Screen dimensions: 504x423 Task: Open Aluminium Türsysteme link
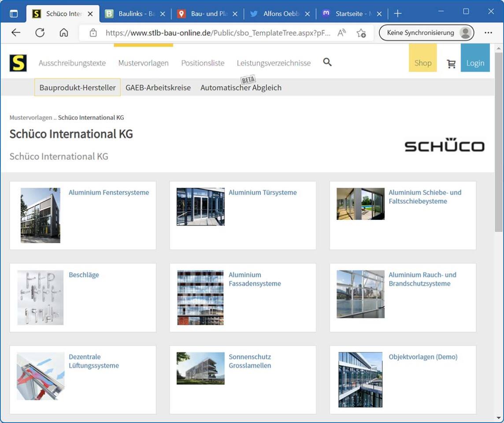pyautogui.click(x=263, y=193)
